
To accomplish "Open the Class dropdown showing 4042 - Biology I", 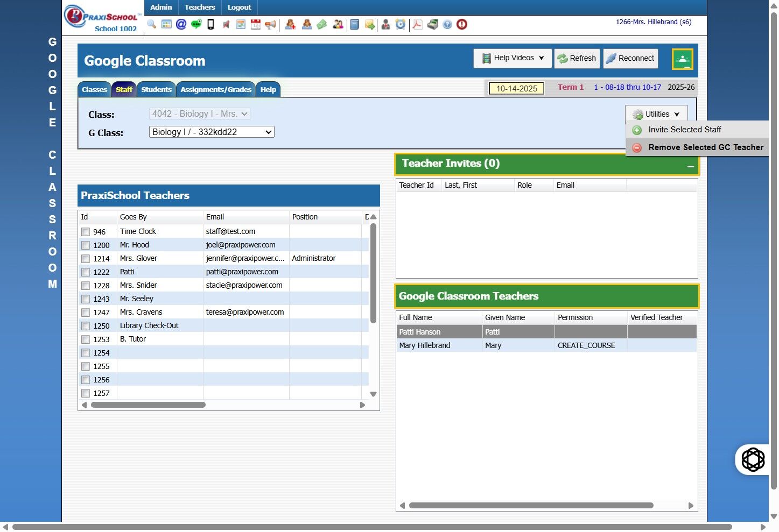I will point(200,114).
